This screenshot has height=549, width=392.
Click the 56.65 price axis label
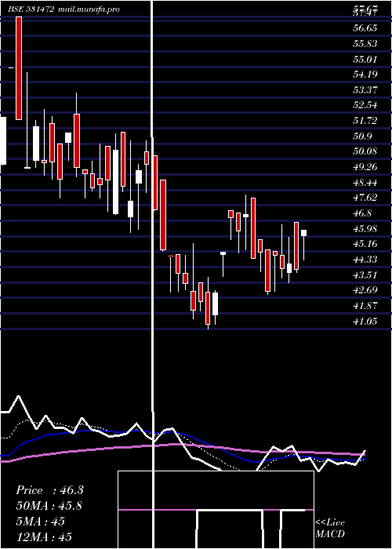tap(365, 28)
